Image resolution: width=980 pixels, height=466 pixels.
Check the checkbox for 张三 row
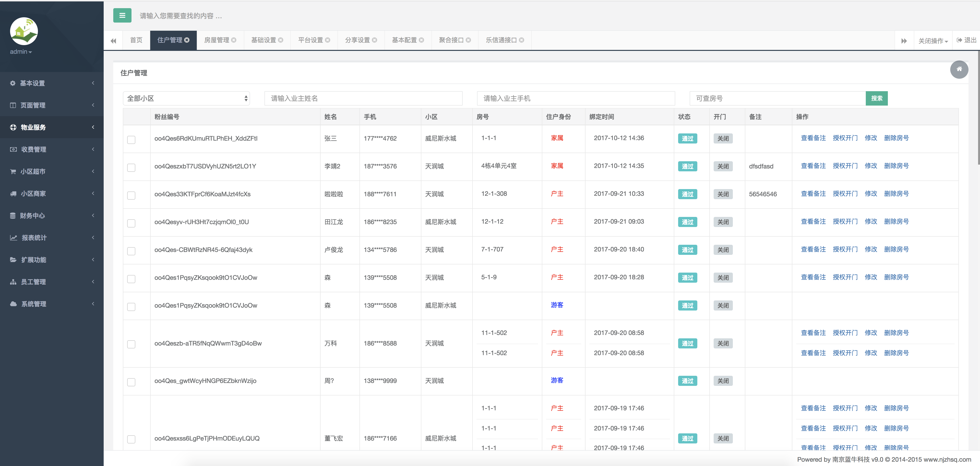pyautogui.click(x=131, y=140)
